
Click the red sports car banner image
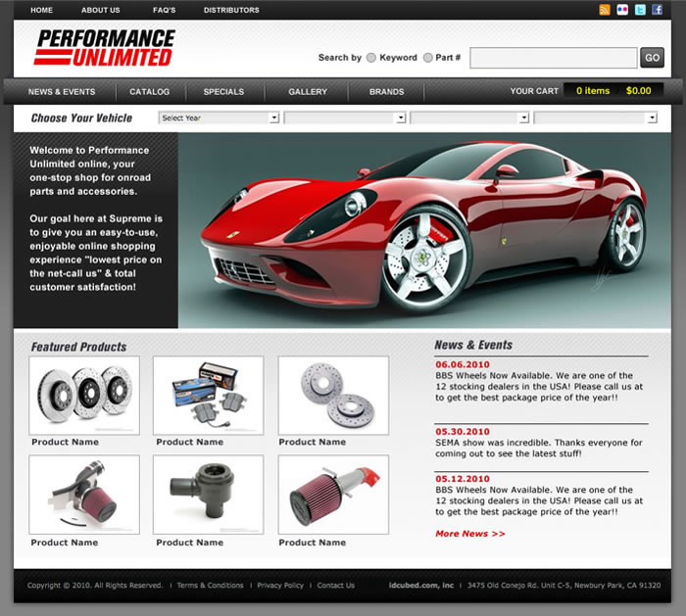(424, 230)
